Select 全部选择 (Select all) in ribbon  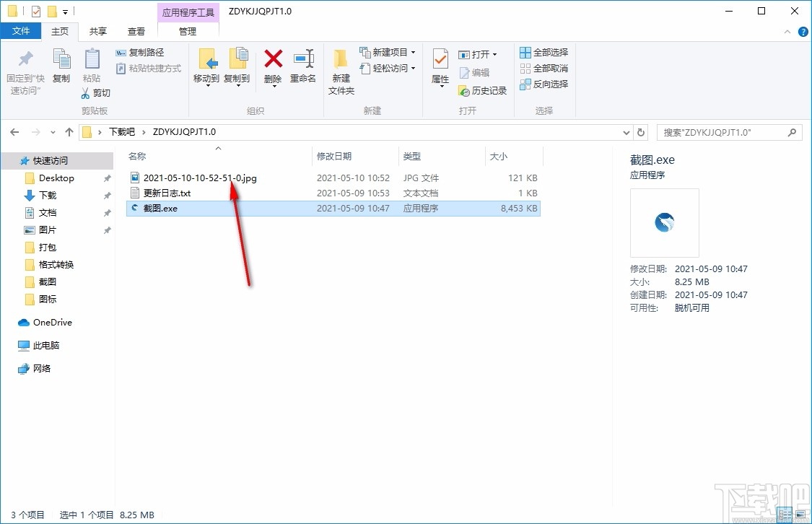pyautogui.click(x=542, y=52)
